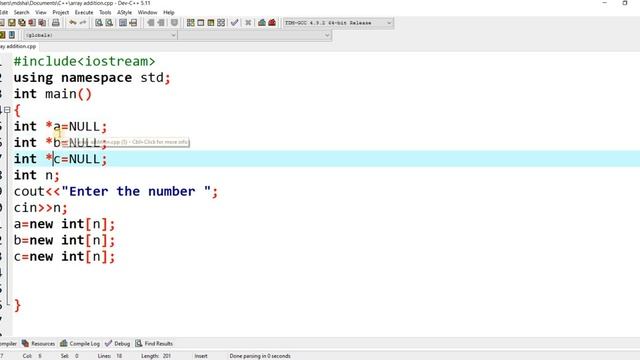This screenshot has width=640, height=360.
Task: Open Find using the toolbar search icon
Action: pos(99,23)
